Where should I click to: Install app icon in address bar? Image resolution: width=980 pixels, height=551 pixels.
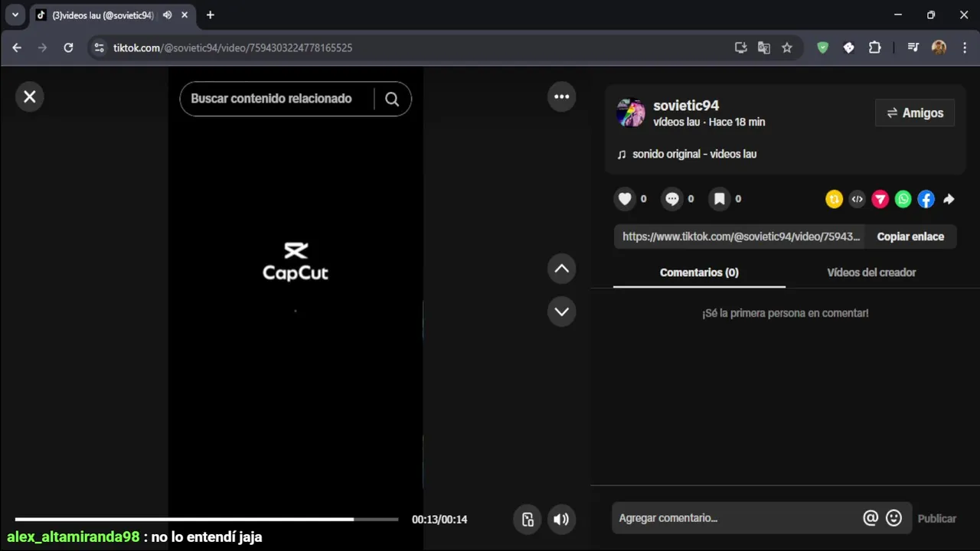(x=740, y=47)
